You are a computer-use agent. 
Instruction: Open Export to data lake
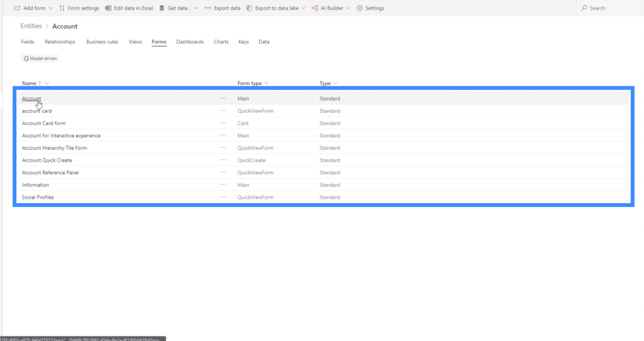coord(273,8)
